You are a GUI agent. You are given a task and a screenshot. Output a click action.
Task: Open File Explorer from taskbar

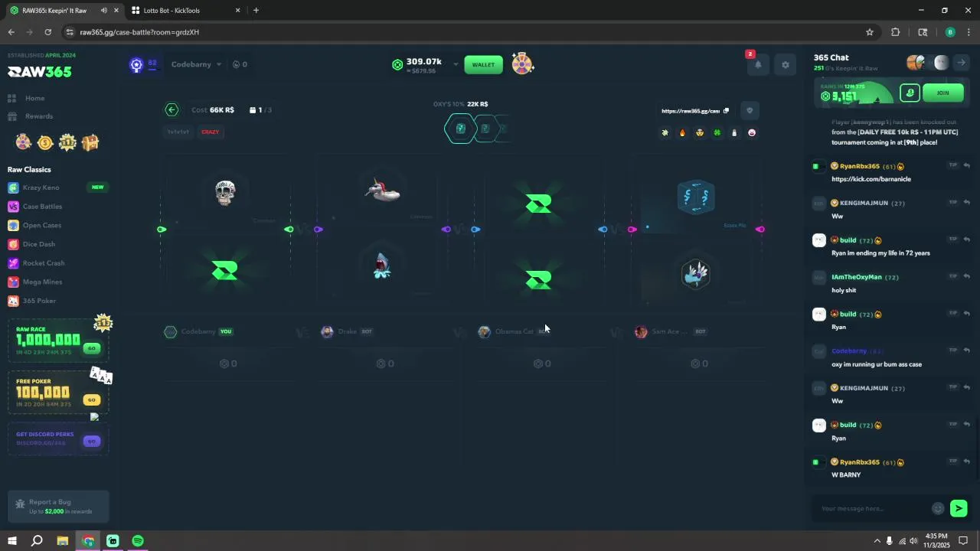tap(63, 541)
